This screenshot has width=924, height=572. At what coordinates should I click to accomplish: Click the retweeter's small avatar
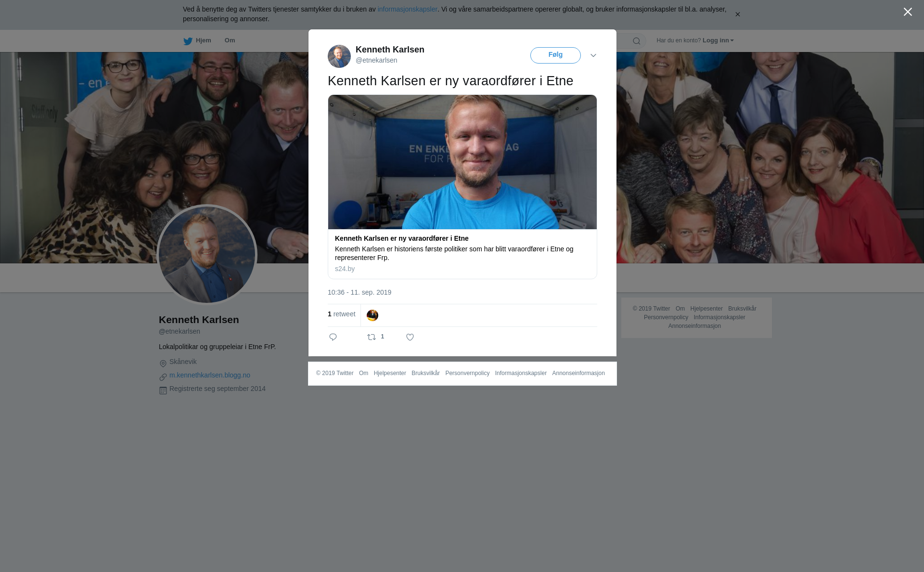pos(372,315)
